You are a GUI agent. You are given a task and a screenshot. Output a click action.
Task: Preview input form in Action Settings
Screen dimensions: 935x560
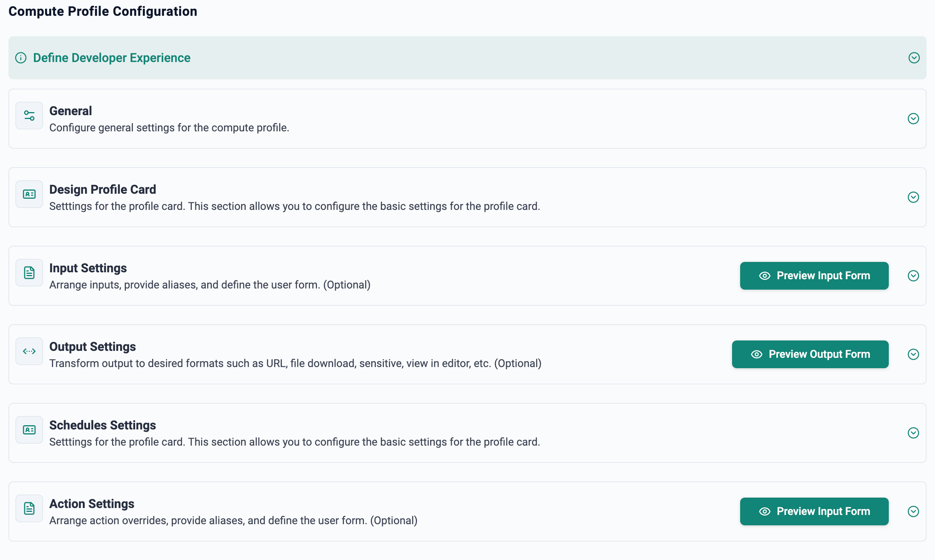click(x=814, y=511)
